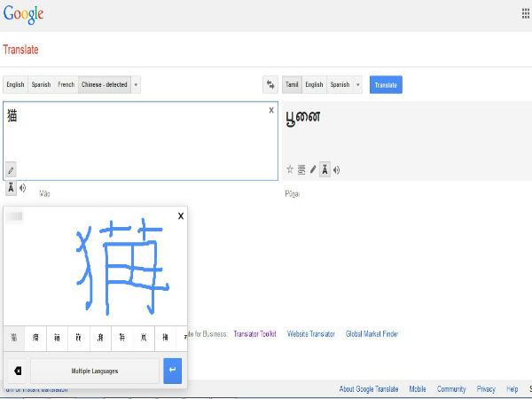
Task: Toggle romanization for the translated text
Action: pyautogui.click(x=325, y=169)
